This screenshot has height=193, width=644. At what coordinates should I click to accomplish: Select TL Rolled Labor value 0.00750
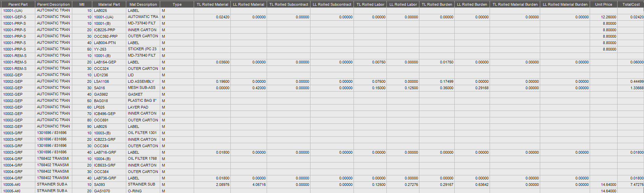pyautogui.click(x=370, y=62)
